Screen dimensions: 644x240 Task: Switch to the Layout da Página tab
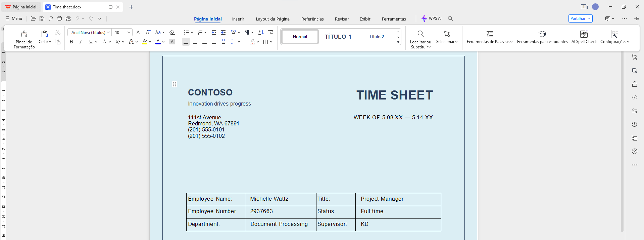click(273, 19)
